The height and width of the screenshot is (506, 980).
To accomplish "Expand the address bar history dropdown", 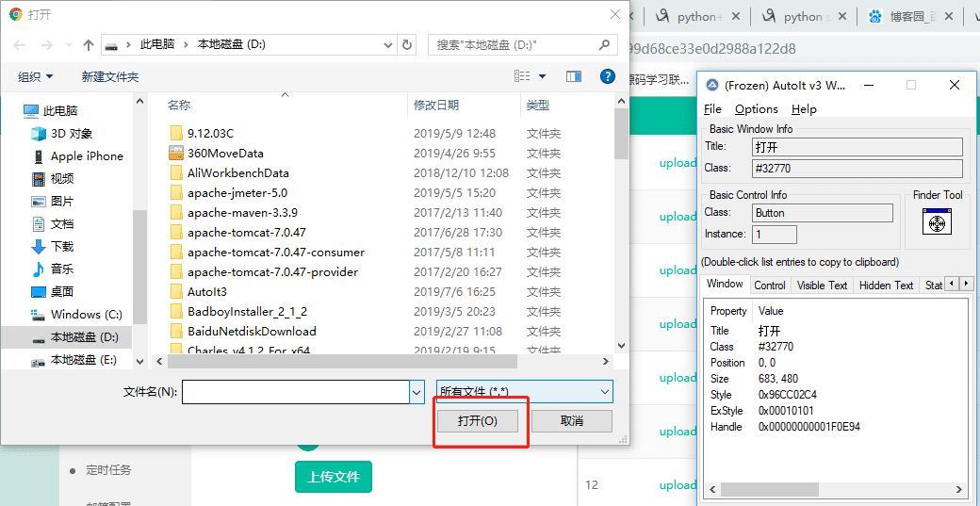I will pos(387,45).
